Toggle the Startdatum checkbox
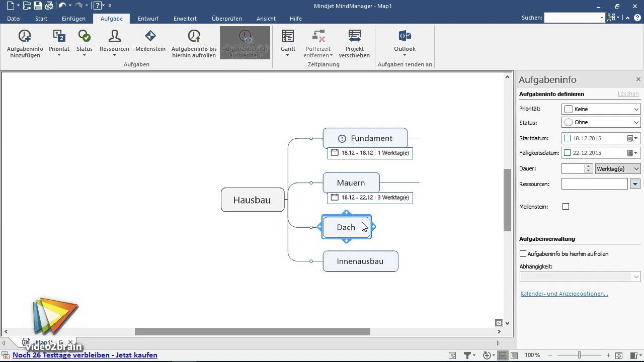The width and height of the screenshot is (644, 362). coord(568,138)
